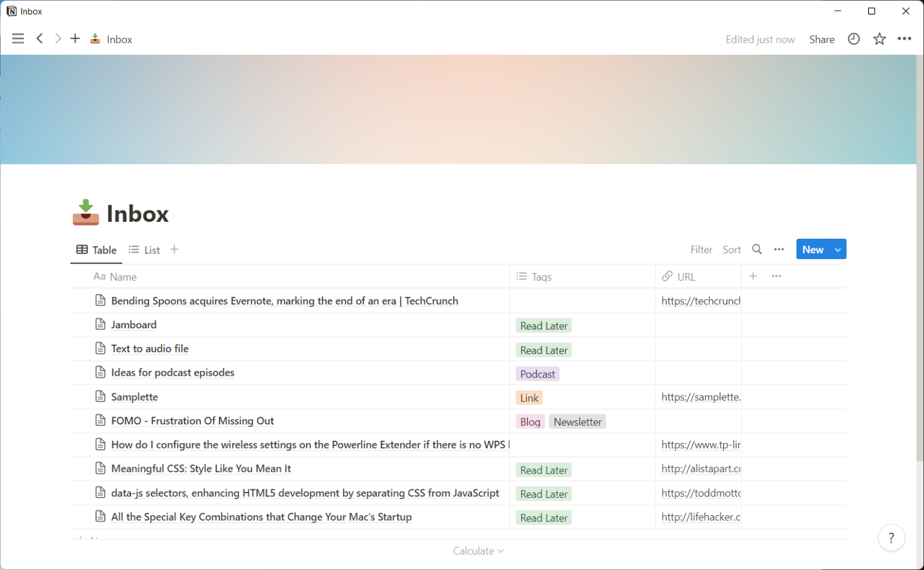The height and width of the screenshot is (570, 924).
Task: Switch to the List view tab
Action: point(144,250)
